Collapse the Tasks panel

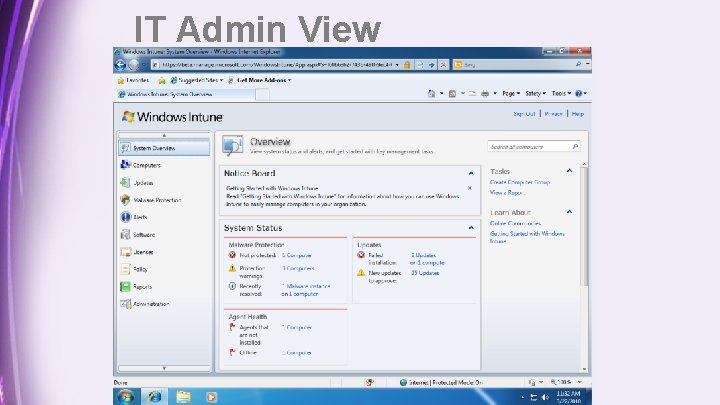pyautogui.click(x=569, y=171)
